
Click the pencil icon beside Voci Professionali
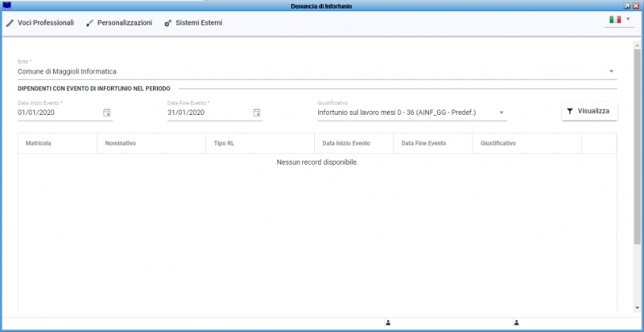[10, 23]
